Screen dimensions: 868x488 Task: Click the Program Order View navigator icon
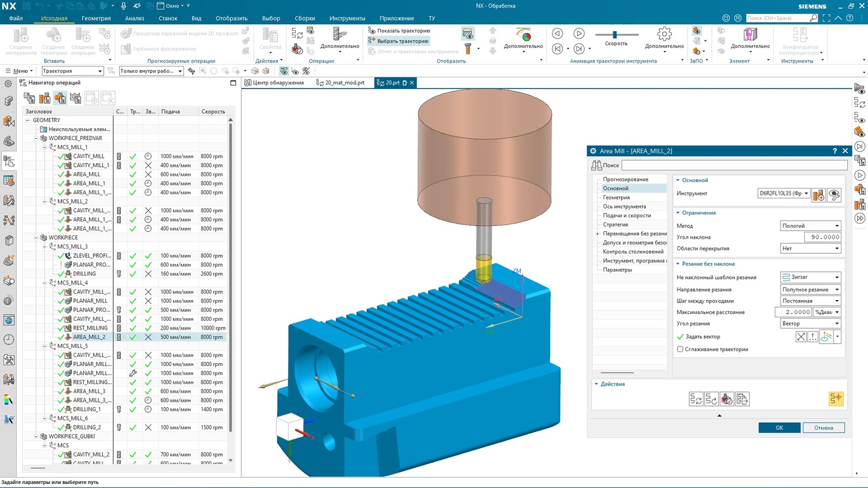(x=29, y=98)
